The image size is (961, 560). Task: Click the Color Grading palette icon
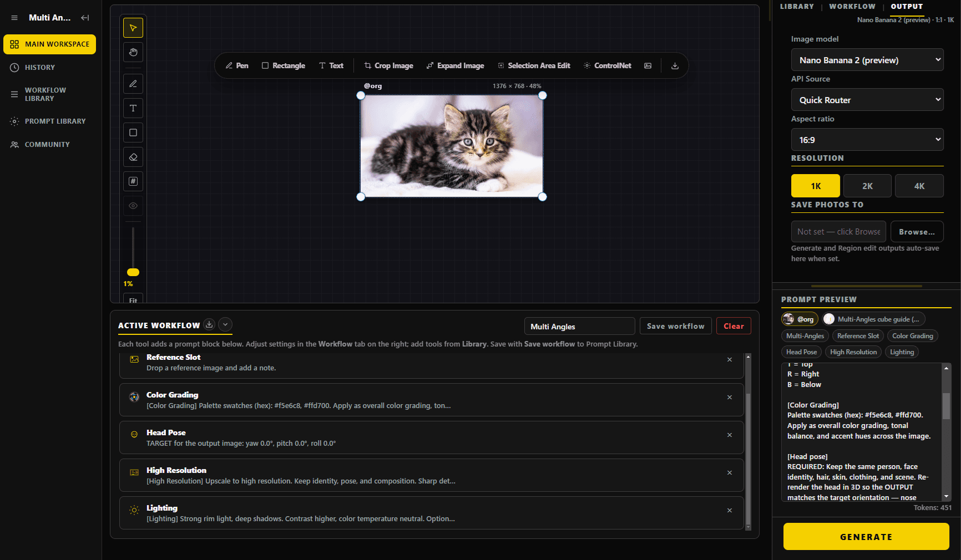tap(134, 397)
